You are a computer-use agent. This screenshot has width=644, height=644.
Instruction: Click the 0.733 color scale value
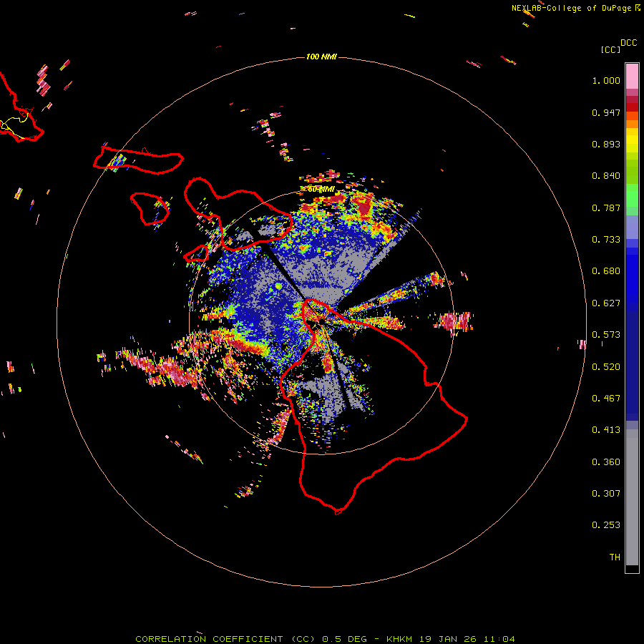(606, 240)
